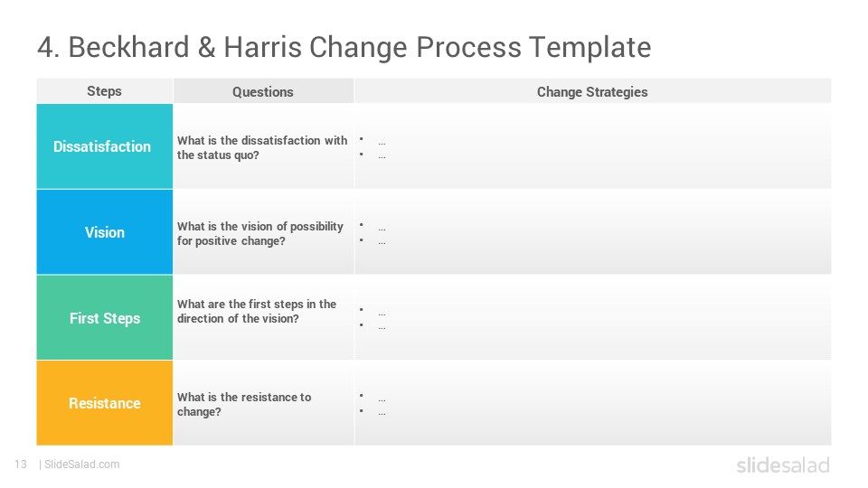868x488 pixels.
Task: Click second bullet in Dissatisfaction strategies cell
Action: [x=373, y=156]
